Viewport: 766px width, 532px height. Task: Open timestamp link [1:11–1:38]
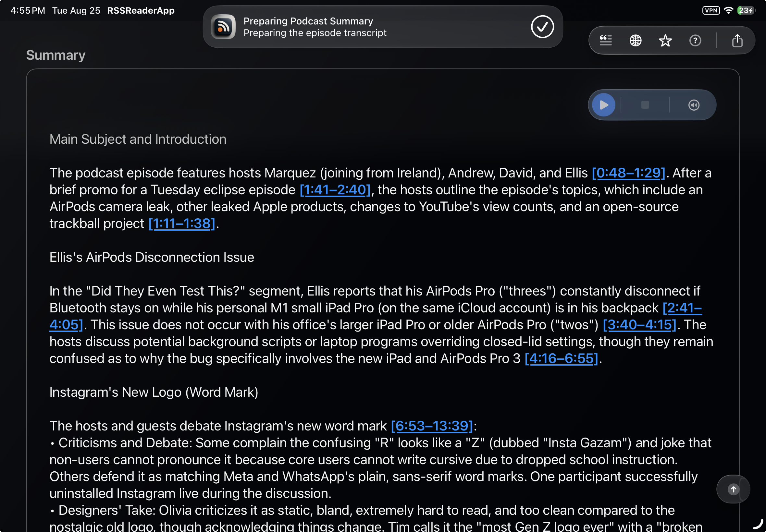pos(182,223)
